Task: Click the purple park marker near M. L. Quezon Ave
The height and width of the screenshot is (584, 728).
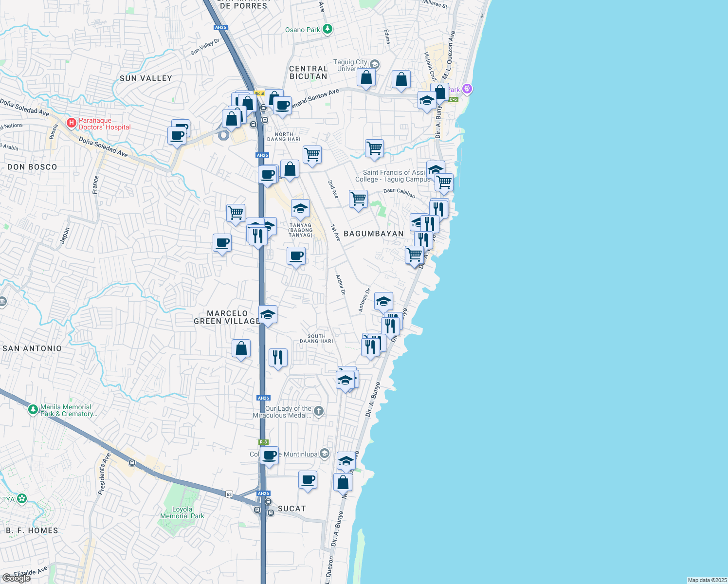Action: click(x=466, y=89)
